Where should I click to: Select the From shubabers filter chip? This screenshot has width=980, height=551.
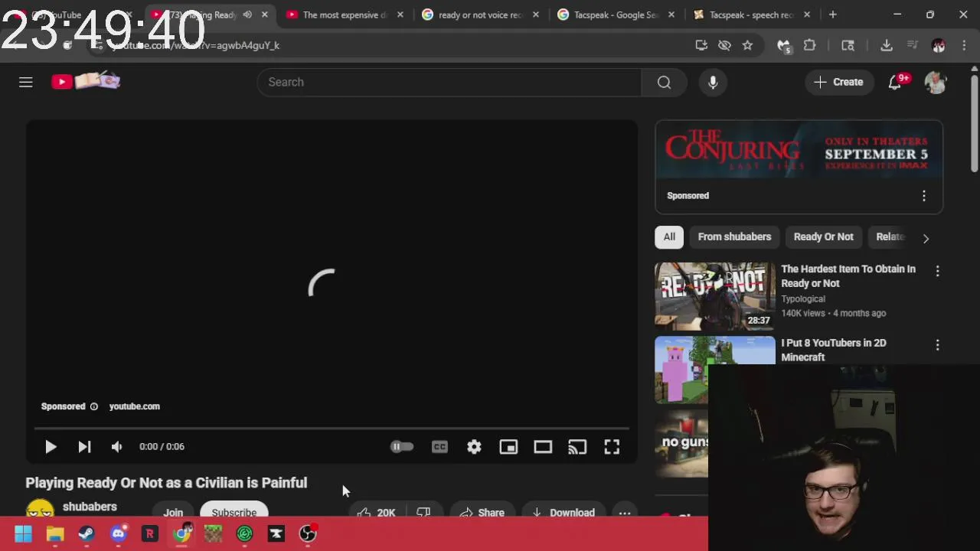(734, 237)
